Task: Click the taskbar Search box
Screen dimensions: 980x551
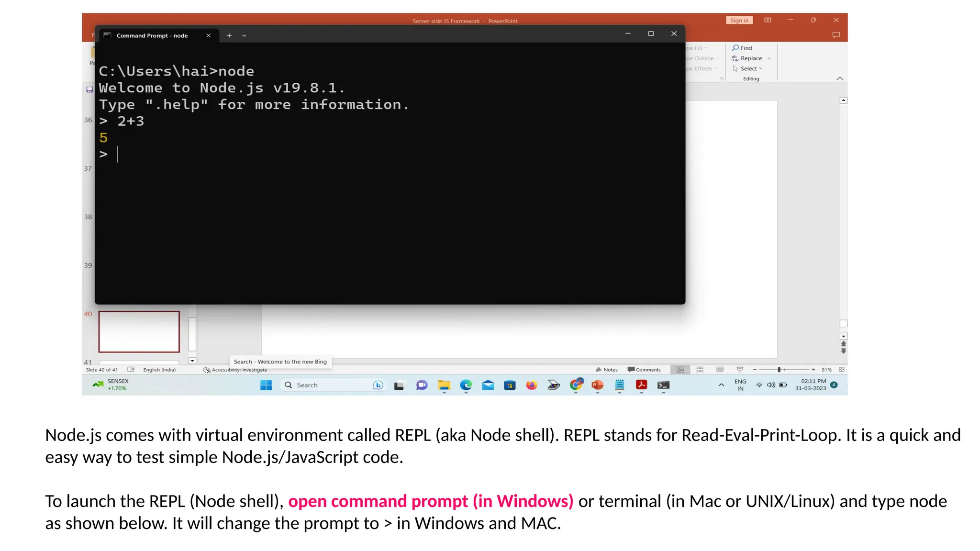Action: pos(333,385)
